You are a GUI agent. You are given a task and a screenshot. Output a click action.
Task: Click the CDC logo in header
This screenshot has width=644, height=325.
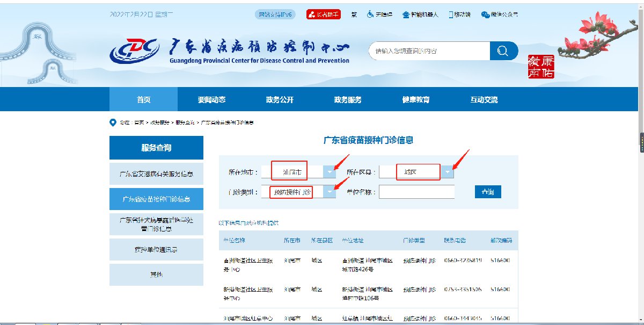135,50
